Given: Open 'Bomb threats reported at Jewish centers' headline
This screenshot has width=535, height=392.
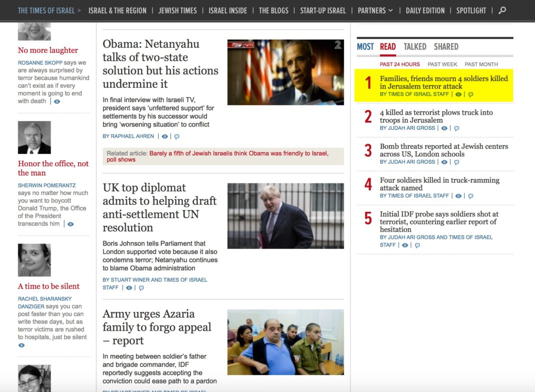Looking at the screenshot, I should click(443, 150).
